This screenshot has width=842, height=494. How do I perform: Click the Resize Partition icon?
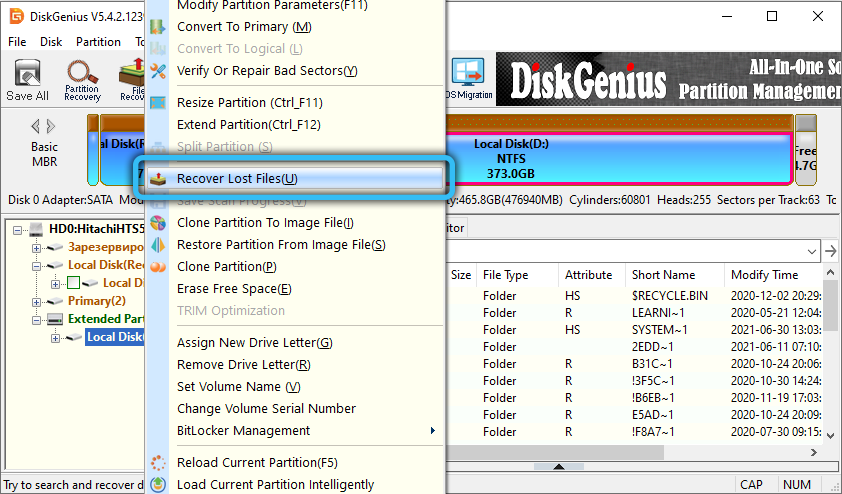click(158, 103)
